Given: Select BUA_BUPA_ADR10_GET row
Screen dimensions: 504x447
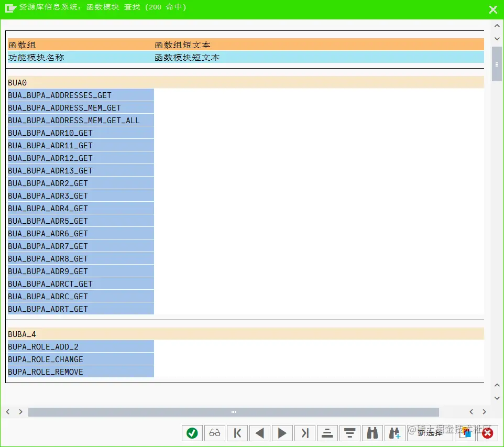Looking at the screenshot, I should click(x=81, y=133).
